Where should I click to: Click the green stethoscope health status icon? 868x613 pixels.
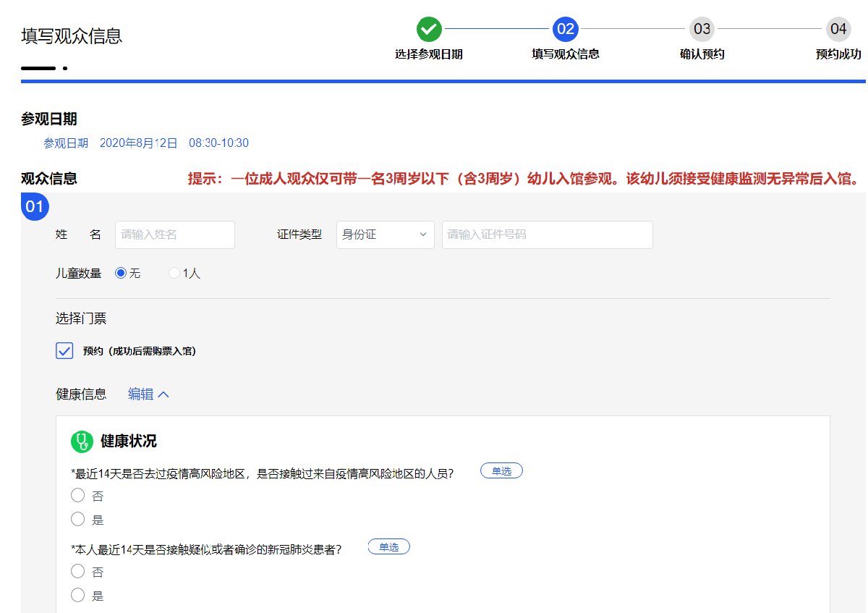click(x=82, y=441)
